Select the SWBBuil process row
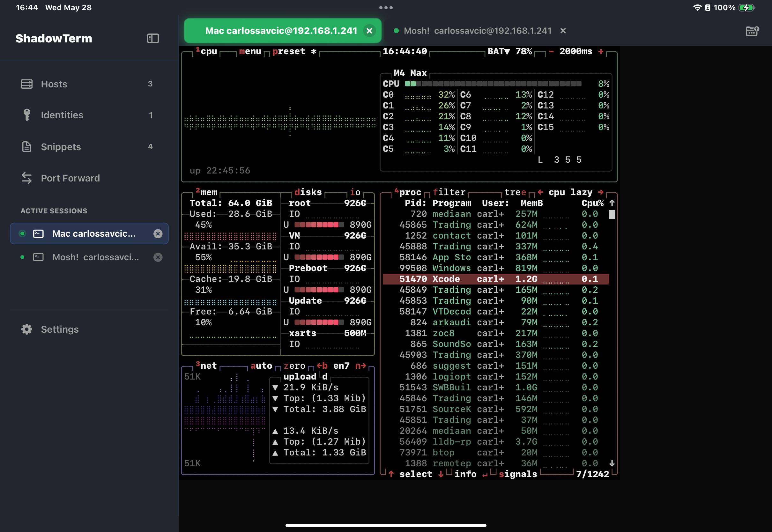The width and height of the screenshot is (772, 532). pos(496,387)
